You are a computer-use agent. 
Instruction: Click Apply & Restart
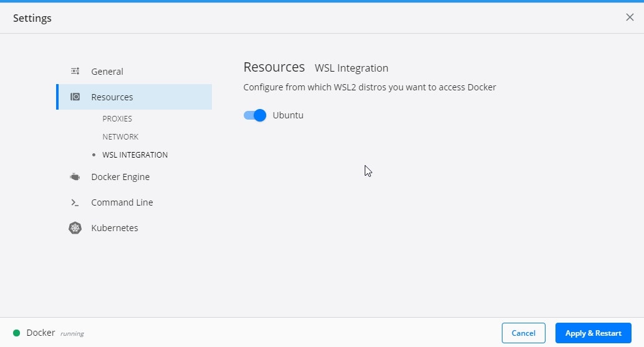click(593, 333)
